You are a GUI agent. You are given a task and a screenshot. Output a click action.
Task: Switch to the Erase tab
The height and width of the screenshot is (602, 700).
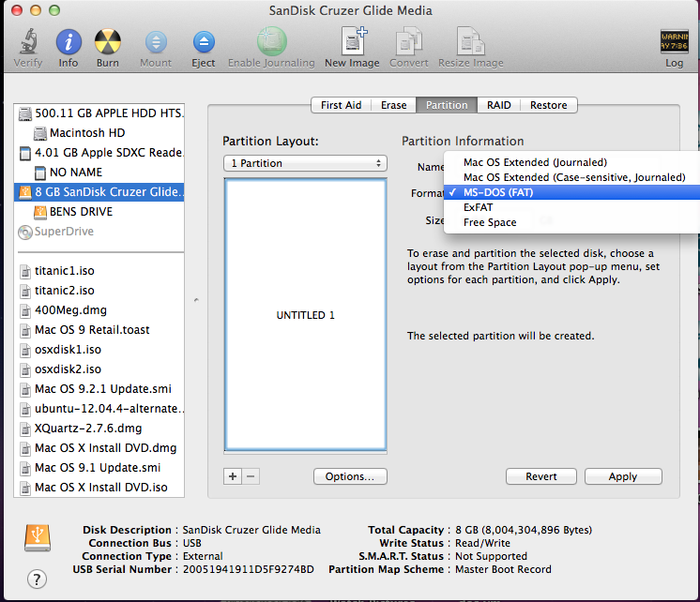pos(394,105)
